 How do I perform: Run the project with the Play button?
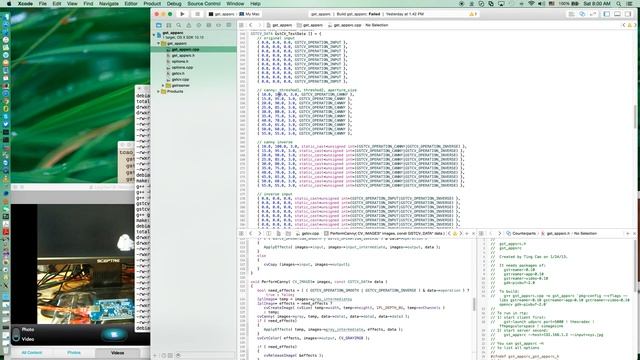[182, 14]
